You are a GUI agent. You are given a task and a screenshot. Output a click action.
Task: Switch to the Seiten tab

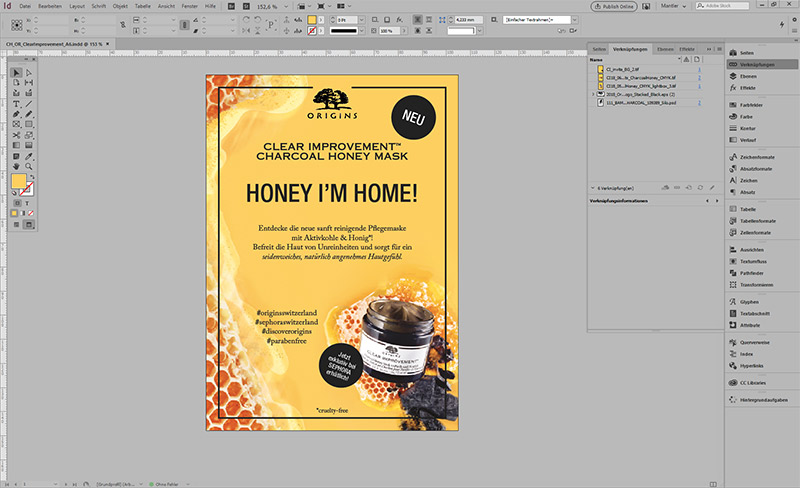[x=599, y=49]
